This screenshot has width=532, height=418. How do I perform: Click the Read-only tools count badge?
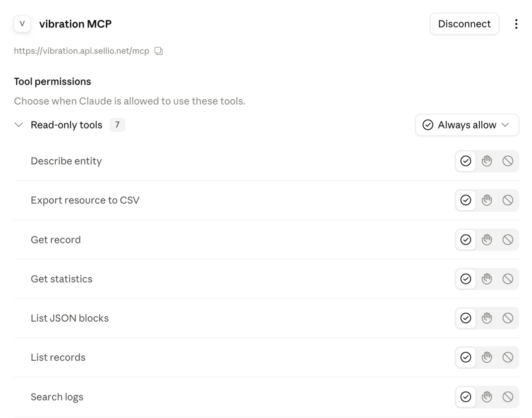(x=117, y=125)
